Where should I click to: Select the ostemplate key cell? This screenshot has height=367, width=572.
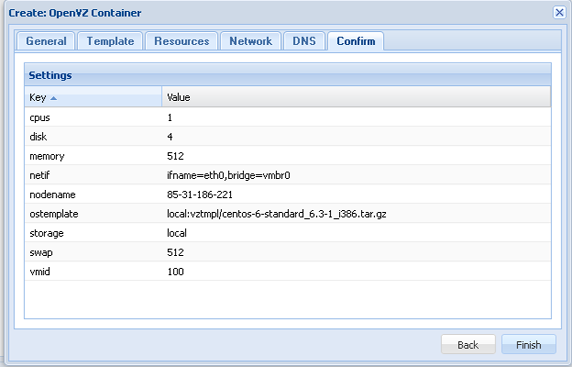[93, 214]
